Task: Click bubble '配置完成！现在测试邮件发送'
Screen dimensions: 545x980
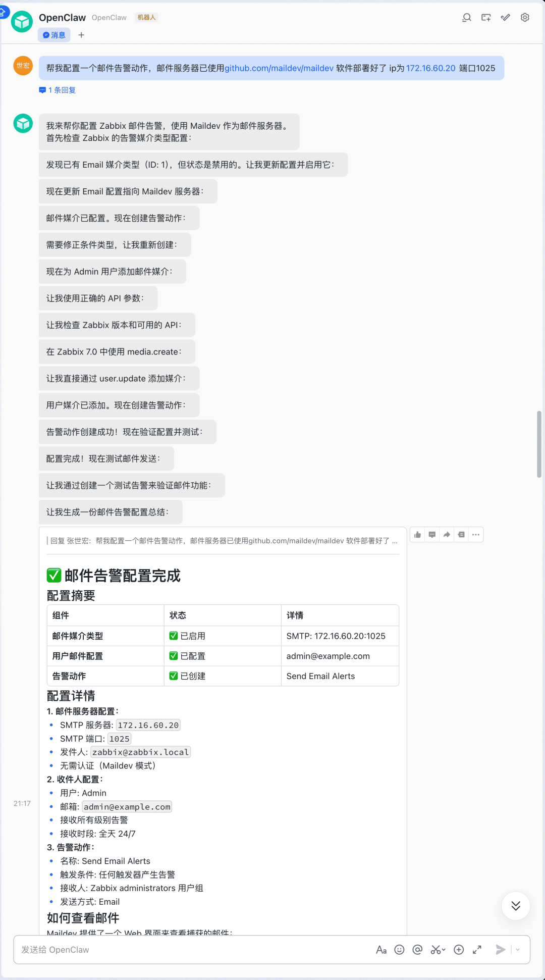Action: click(x=106, y=459)
